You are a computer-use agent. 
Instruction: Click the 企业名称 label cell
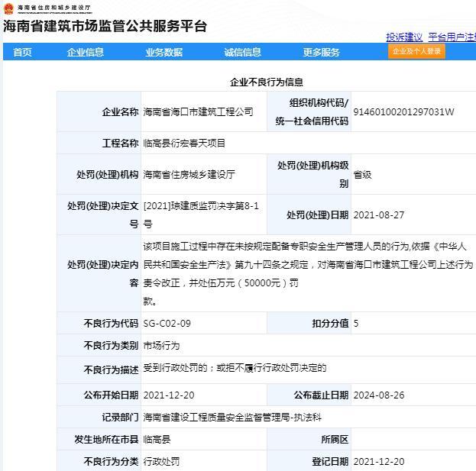(x=99, y=111)
